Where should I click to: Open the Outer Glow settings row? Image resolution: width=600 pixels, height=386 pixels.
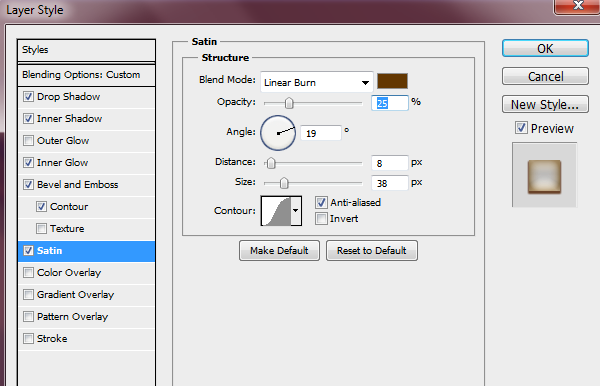pos(86,140)
